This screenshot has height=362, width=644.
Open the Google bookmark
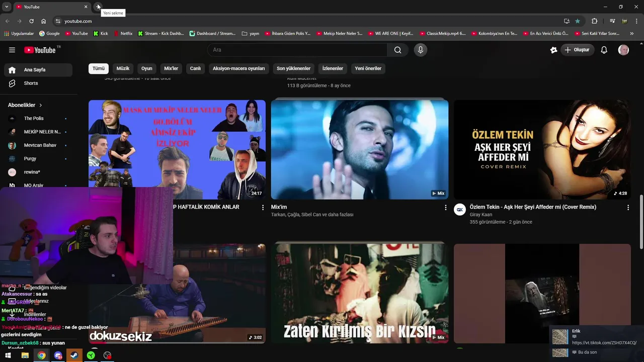click(49, 34)
